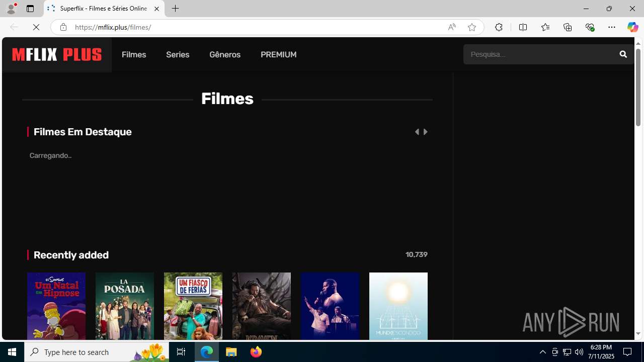
Task: Open La Posada movie poster
Action: click(x=125, y=306)
